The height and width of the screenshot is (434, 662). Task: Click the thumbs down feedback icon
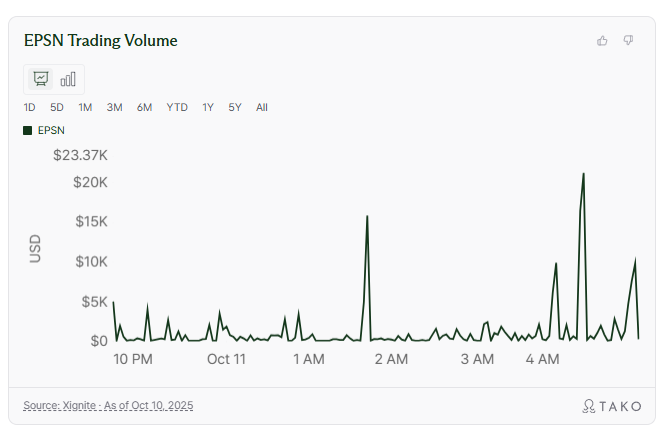click(x=628, y=41)
